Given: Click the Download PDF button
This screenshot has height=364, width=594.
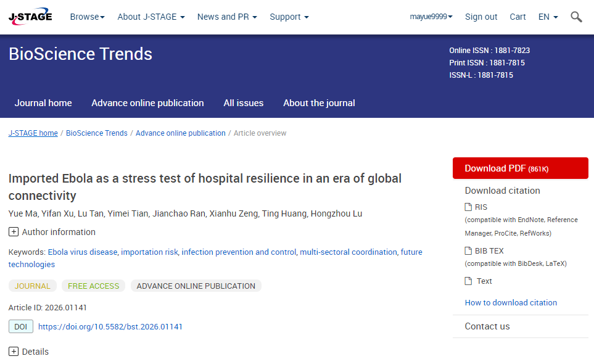Looking at the screenshot, I should click(521, 168).
